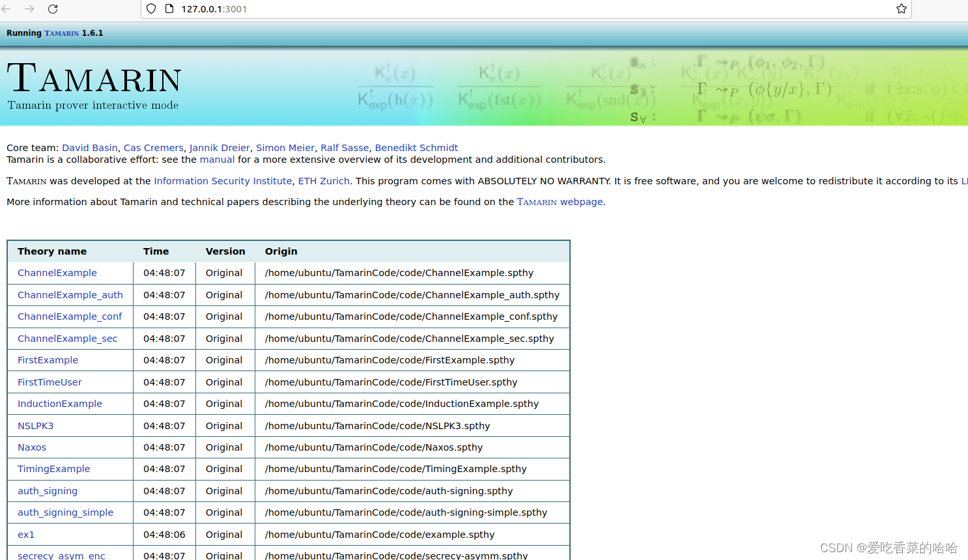This screenshot has height=560, width=968.
Task: Open Benedikt Schmidt's link
Action: point(416,148)
